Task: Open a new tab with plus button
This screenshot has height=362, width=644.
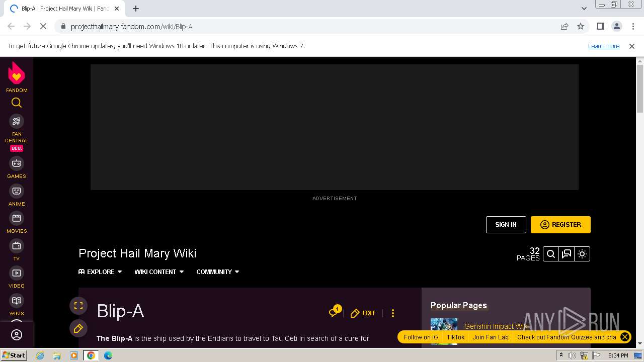Action: tap(136, 9)
